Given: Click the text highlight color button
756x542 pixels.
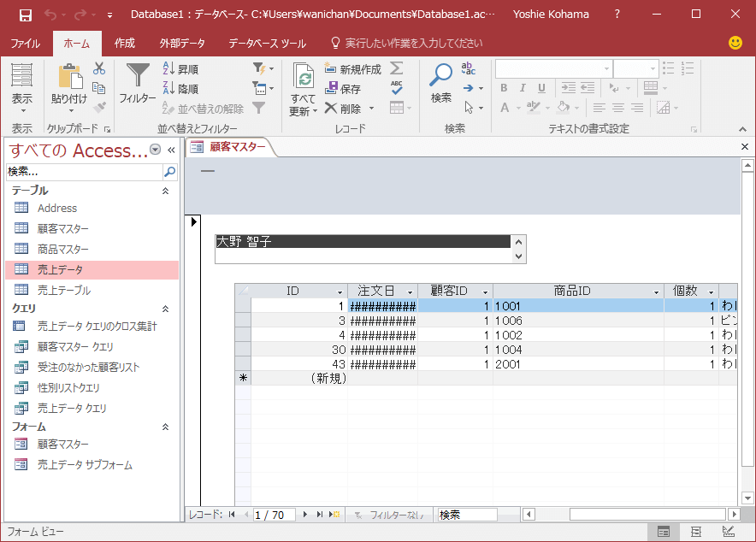Looking at the screenshot, I should tap(534, 107).
